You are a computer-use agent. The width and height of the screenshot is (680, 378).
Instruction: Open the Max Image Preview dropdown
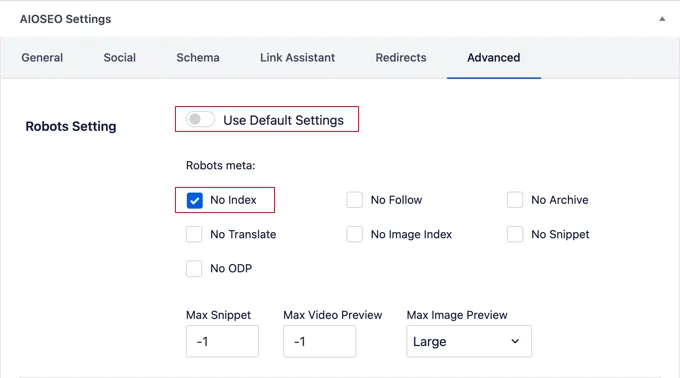469,342
